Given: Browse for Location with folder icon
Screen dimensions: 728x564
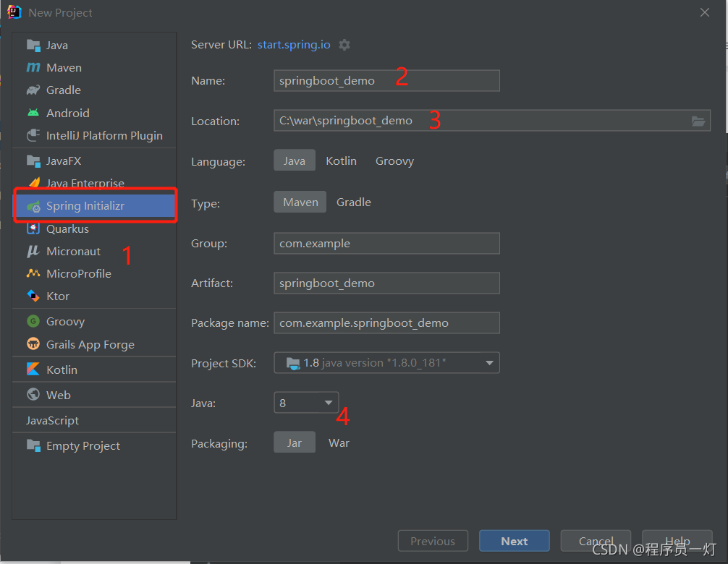Looking at the screenshot, I should (x=698, y=121).
